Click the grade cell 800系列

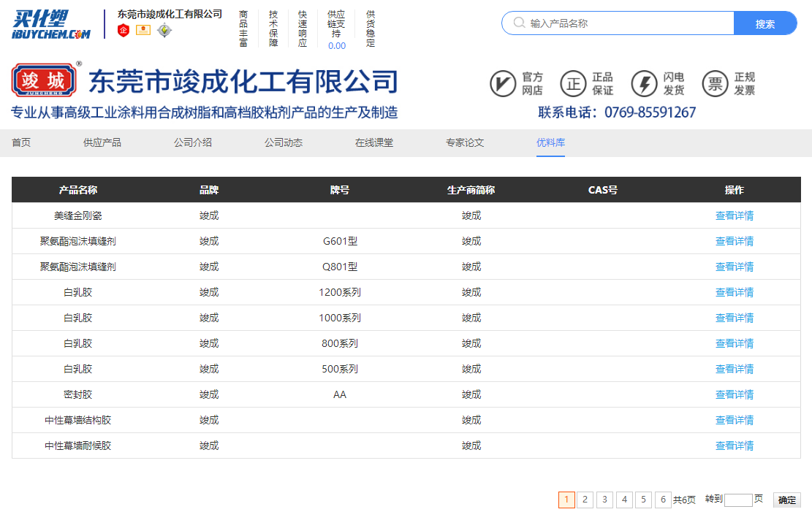(x=340, y=343)
